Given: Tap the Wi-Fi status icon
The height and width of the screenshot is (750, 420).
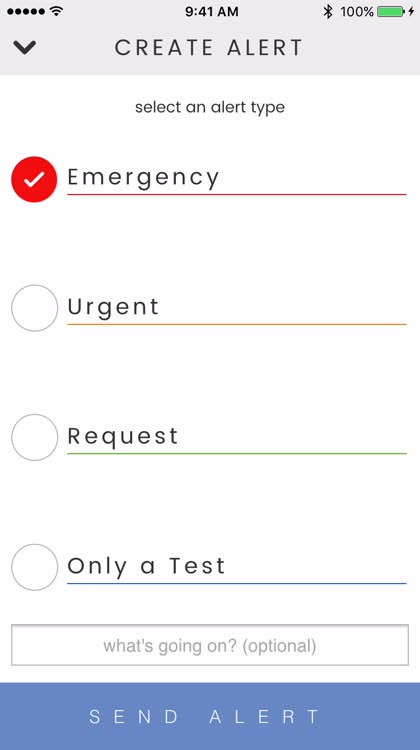Looking at the screenshot, I should pos(57,11).
